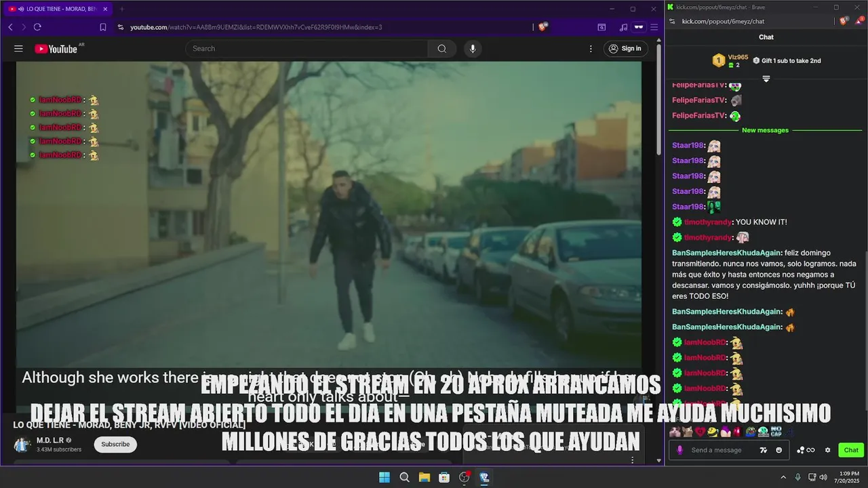The width and height of the screenshot is (868, 488).
Task: Open the purple microphone icon in chat input
Action: coord(680,450)
